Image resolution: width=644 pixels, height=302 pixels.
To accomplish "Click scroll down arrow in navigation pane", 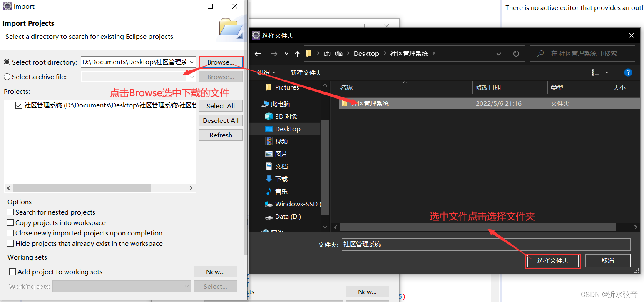I will [x=325, y=227].
